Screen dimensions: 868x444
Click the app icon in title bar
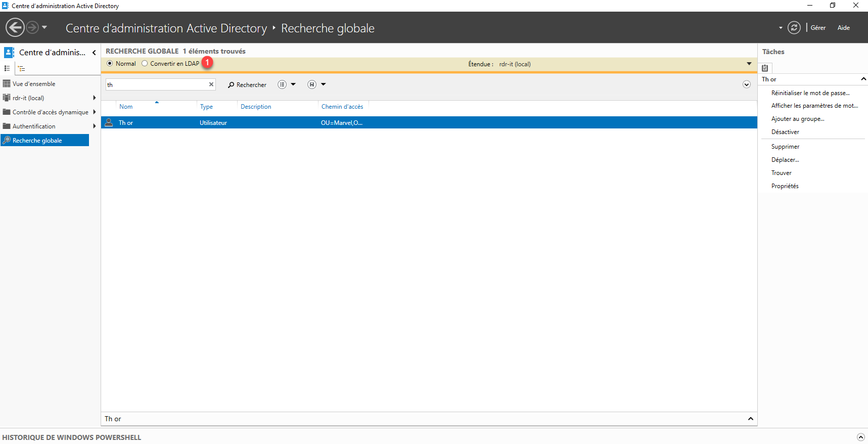click(x=6, y=6)
